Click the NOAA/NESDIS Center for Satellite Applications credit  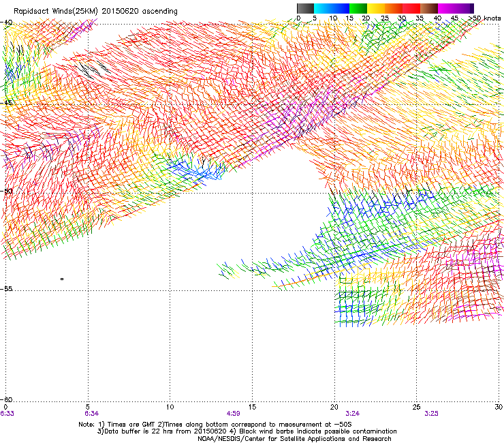294,439
